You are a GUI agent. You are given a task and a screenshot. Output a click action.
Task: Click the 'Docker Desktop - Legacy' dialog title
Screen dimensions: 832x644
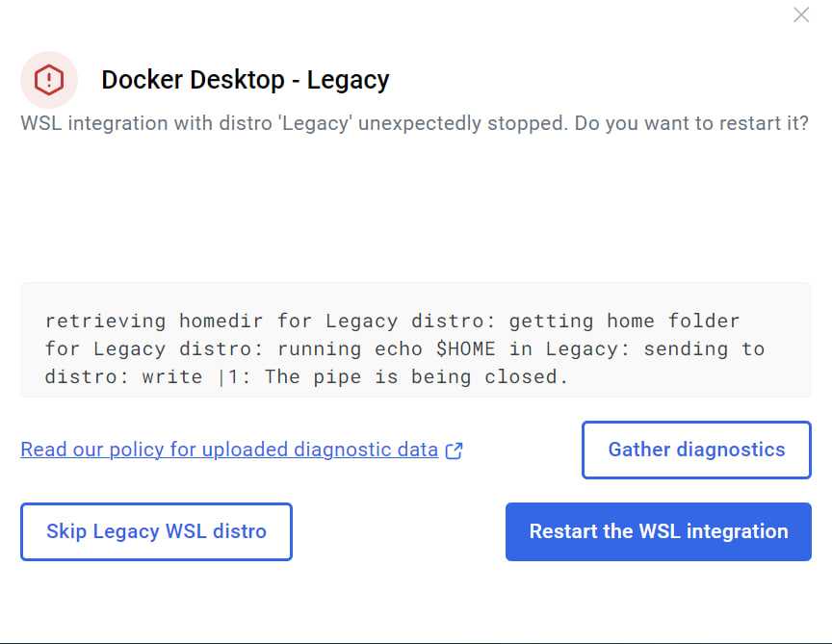[x=246, y=80]
